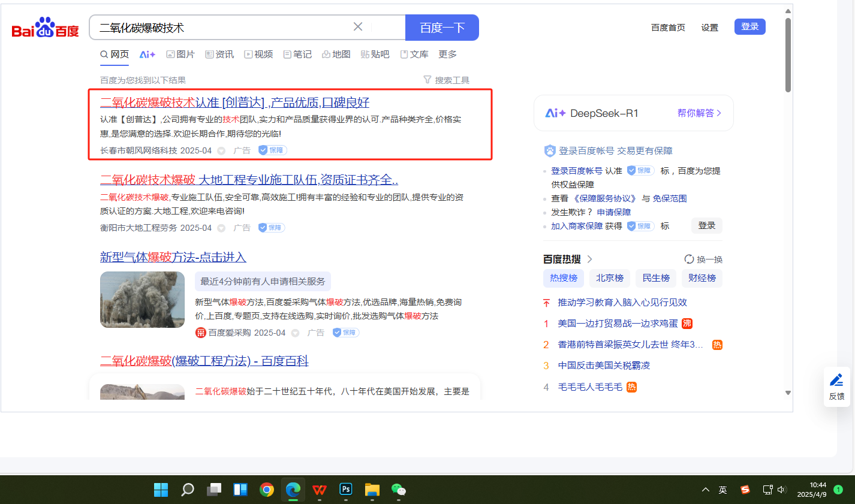Clear the search box with X icon

(x=358, y=27)
